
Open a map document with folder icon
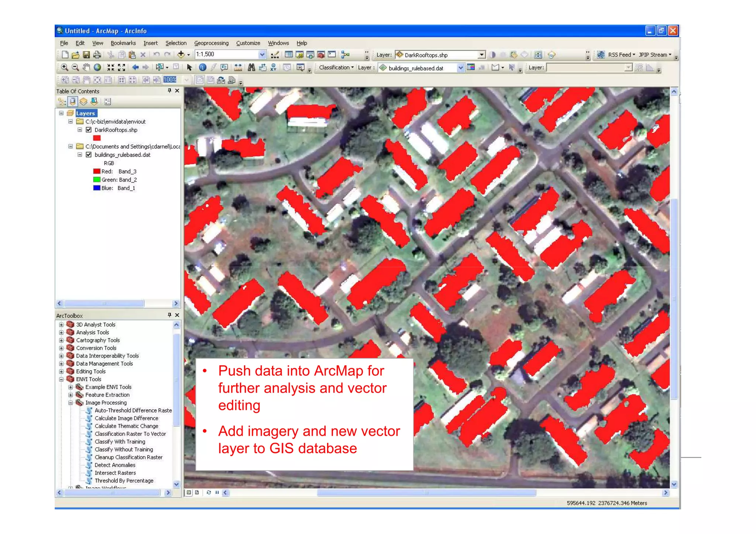tap(76, 55)
